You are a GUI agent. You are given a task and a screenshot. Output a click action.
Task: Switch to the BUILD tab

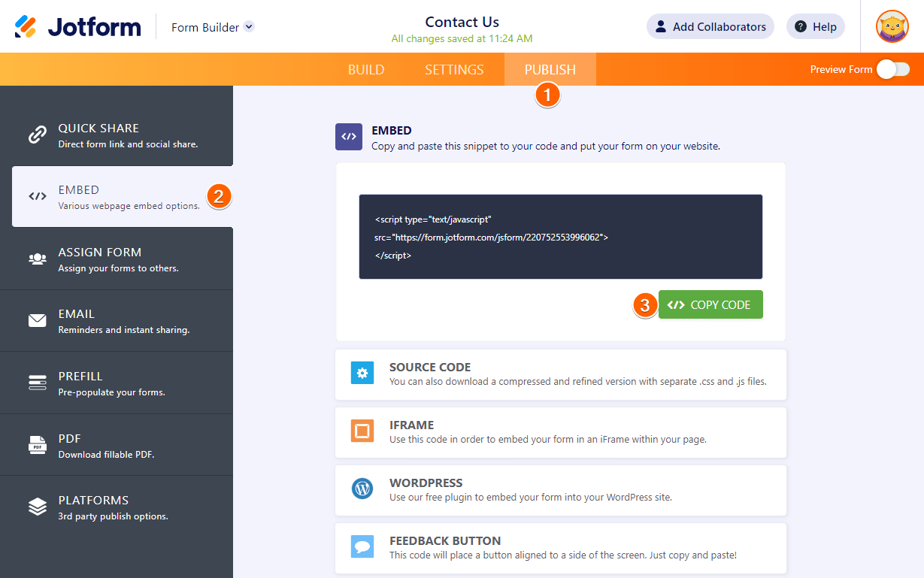tap(366, 69)
